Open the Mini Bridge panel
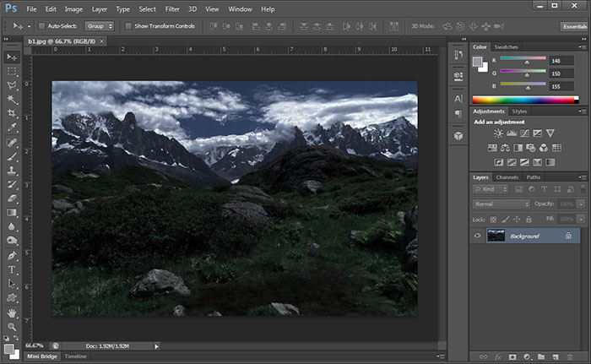This screenshot has width=591, height=364. click(42, 357)
